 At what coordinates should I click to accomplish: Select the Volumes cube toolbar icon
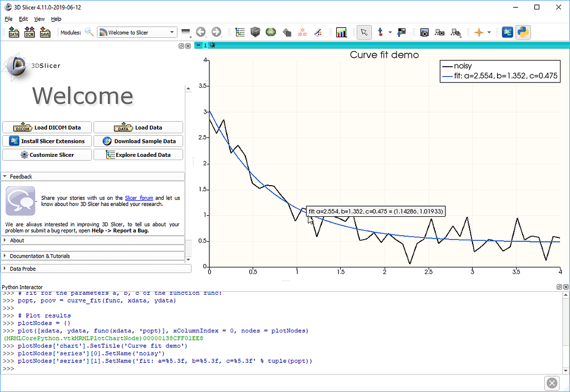tap(255, 32)
